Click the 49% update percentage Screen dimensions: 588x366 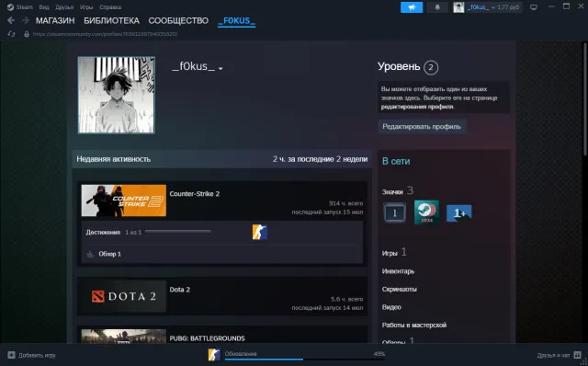coord(379,354)
